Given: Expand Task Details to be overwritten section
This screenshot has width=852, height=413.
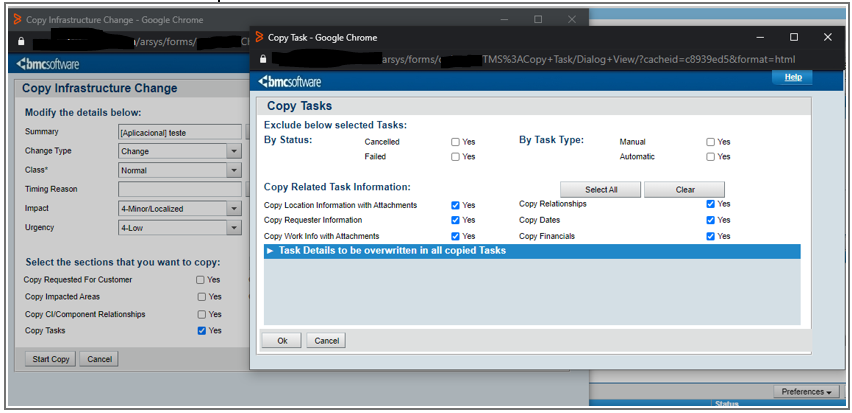Looking at the screenshot, I should click(532, 251).
